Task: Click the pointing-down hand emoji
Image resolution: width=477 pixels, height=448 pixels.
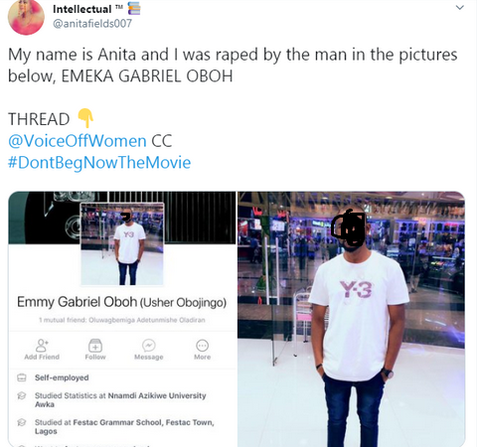Action: point(85,118)
